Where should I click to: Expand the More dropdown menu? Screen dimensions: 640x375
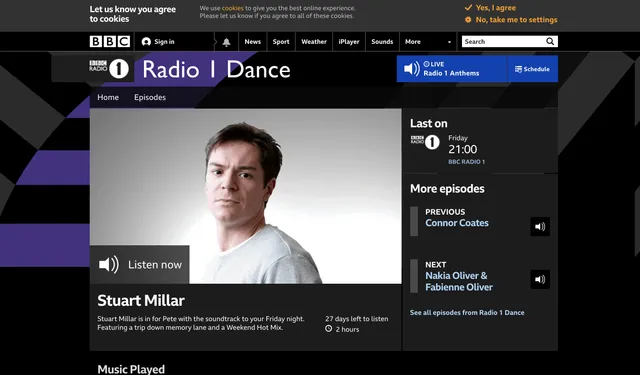pos(427,42)
